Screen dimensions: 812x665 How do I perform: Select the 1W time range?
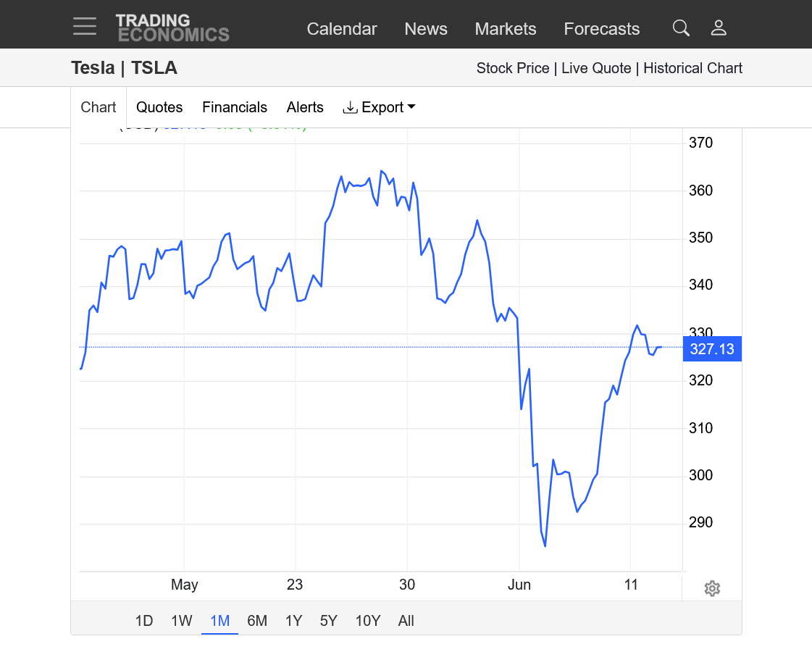point(182,621)
